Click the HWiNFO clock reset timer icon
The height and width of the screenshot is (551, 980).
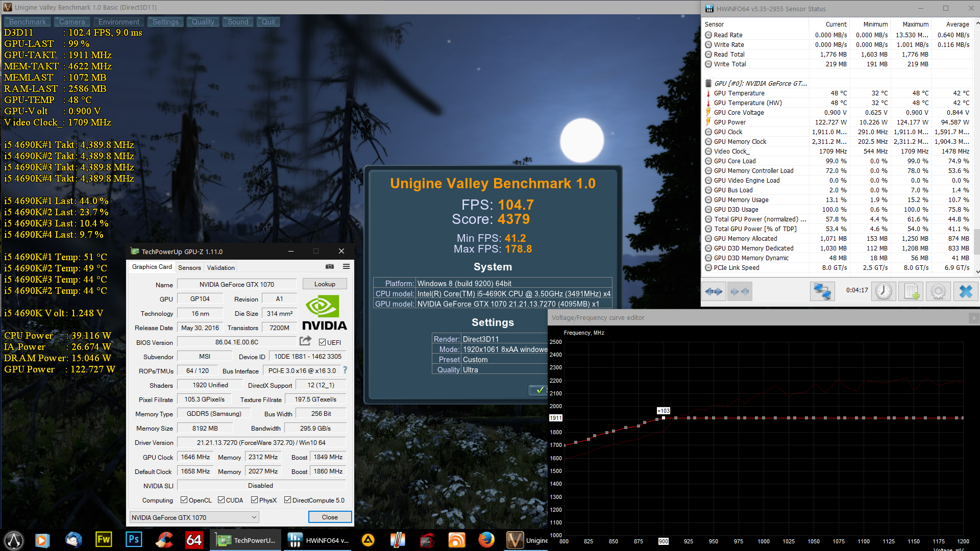pos(883,292)
